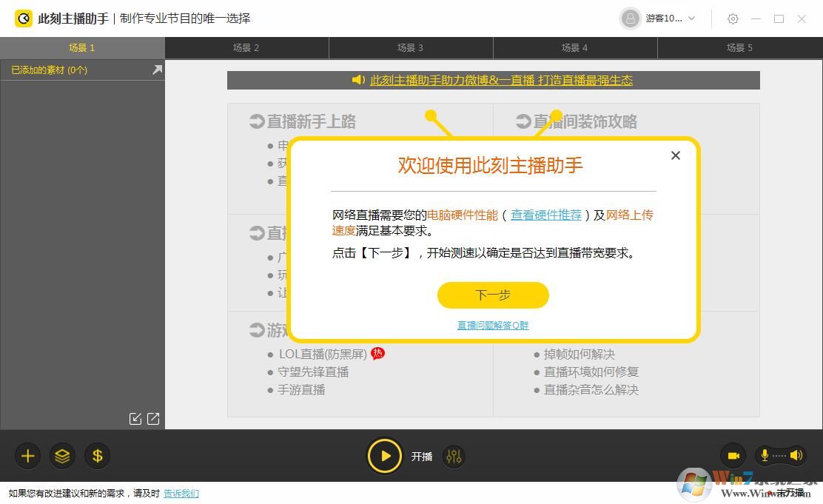Click the pop-out window icon in left panel
The height and width of the screenshot is (504, 823).
[x=152, y=418]
